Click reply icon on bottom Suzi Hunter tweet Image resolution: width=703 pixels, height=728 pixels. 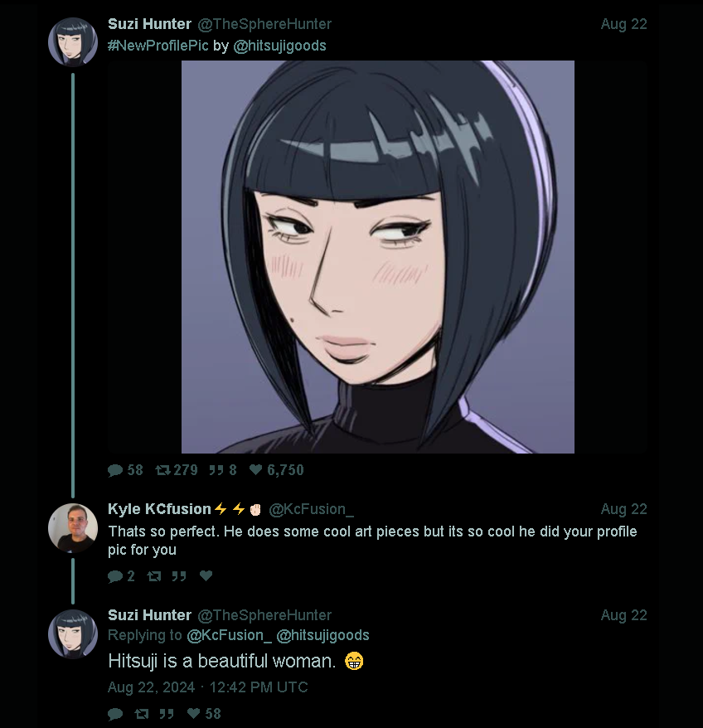114,714
